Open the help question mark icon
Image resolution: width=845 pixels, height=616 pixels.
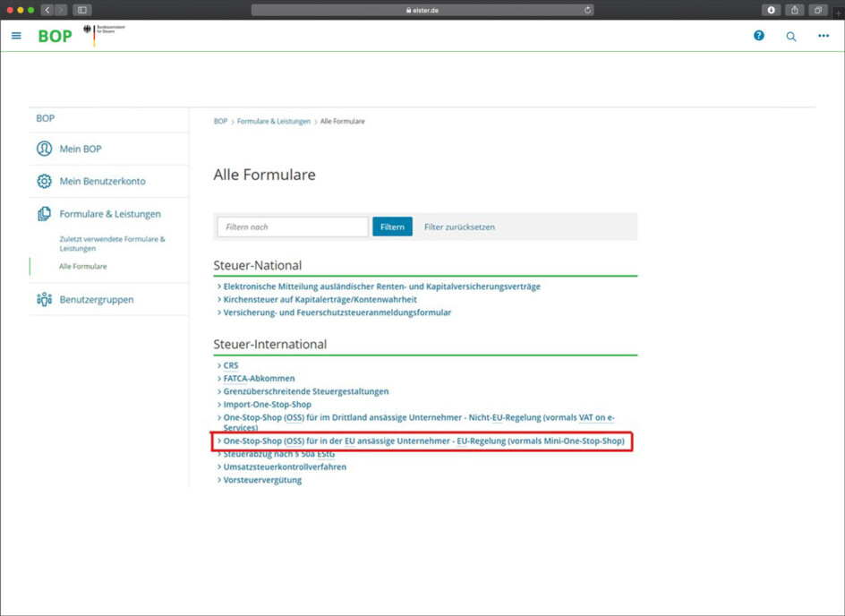759,36
